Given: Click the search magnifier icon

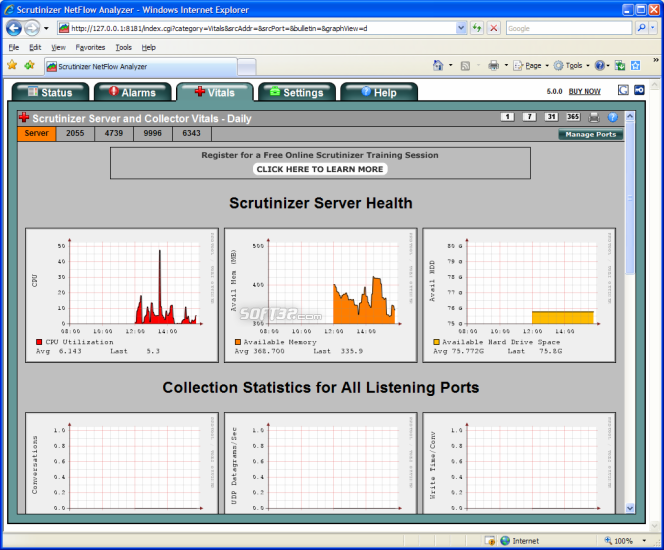Looking at the screenshot, I should point(642,28).
